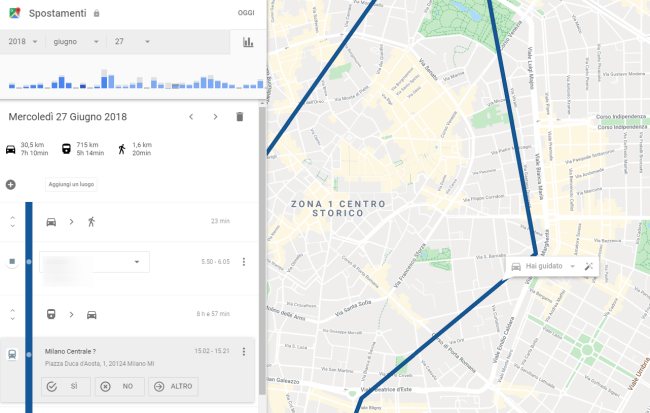
Task: Click stop square icon at 5:50 entry
Action: tap(12, 261)
